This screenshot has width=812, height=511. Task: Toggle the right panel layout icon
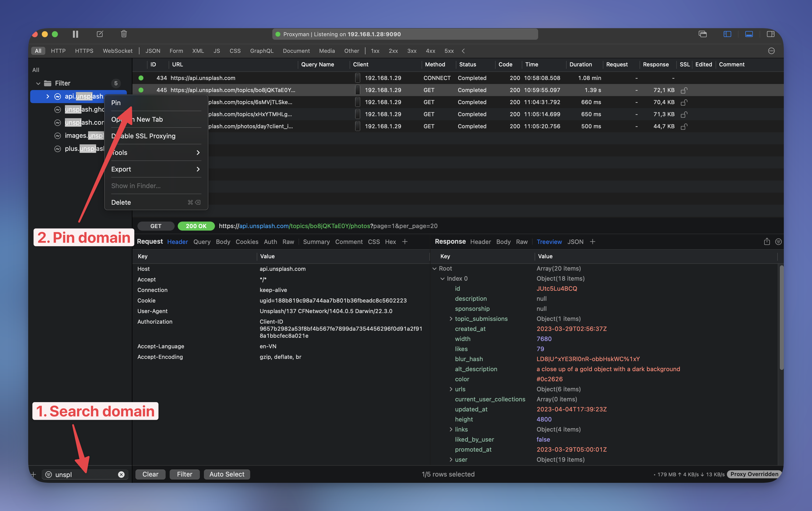click(x=770, y=34)
